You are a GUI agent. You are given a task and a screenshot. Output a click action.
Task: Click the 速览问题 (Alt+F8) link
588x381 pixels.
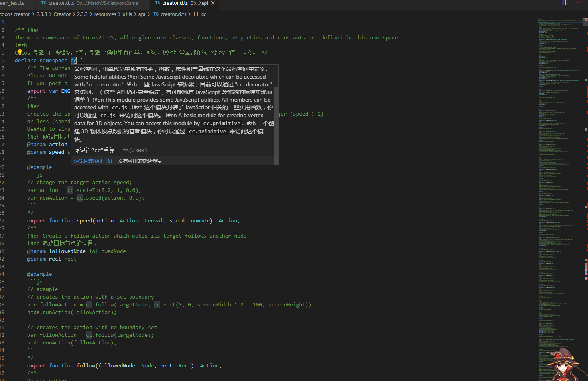tap(93, 161)
